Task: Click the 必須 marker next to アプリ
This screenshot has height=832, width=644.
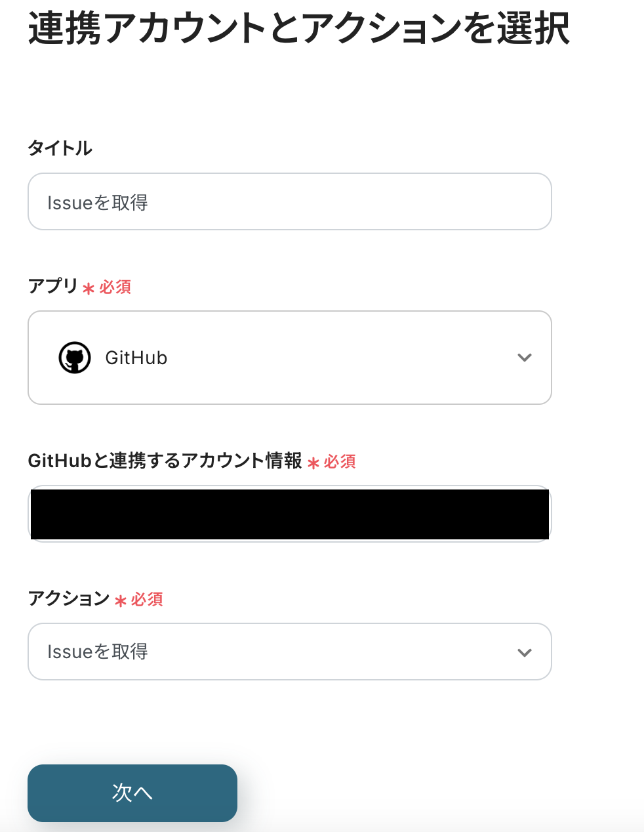Action: pyautogui.click(x=115, y=287)
